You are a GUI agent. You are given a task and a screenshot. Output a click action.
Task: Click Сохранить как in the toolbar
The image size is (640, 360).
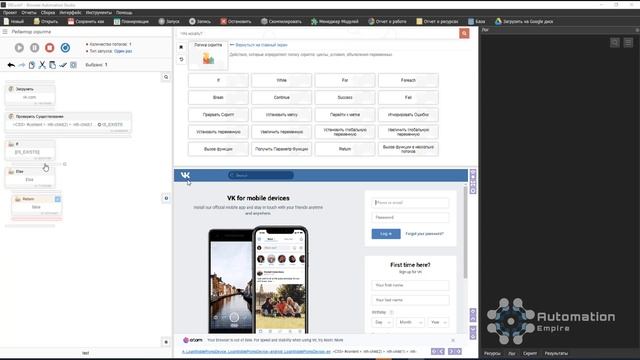(86, 21)
